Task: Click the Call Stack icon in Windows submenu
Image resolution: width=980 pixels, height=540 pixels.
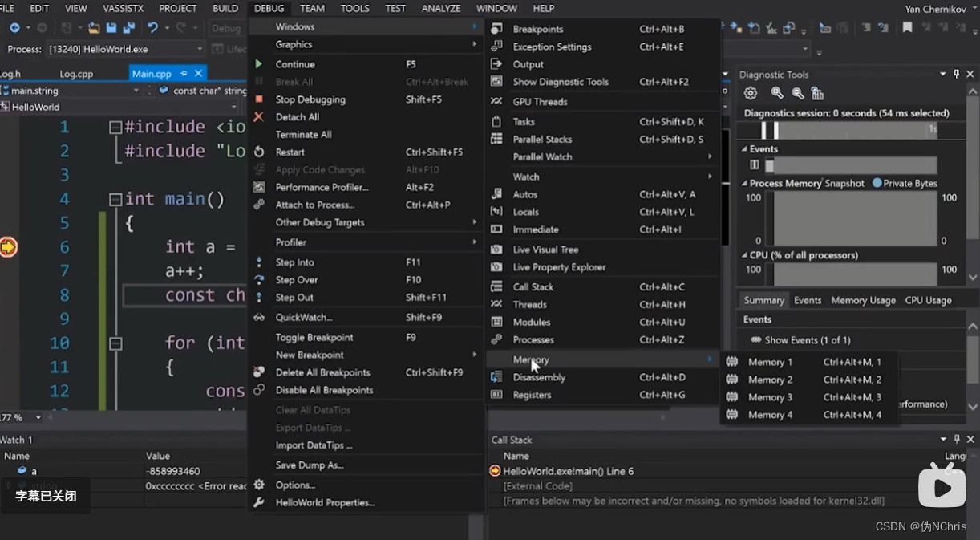Action: pyautogui.click(x=496, y=287)
